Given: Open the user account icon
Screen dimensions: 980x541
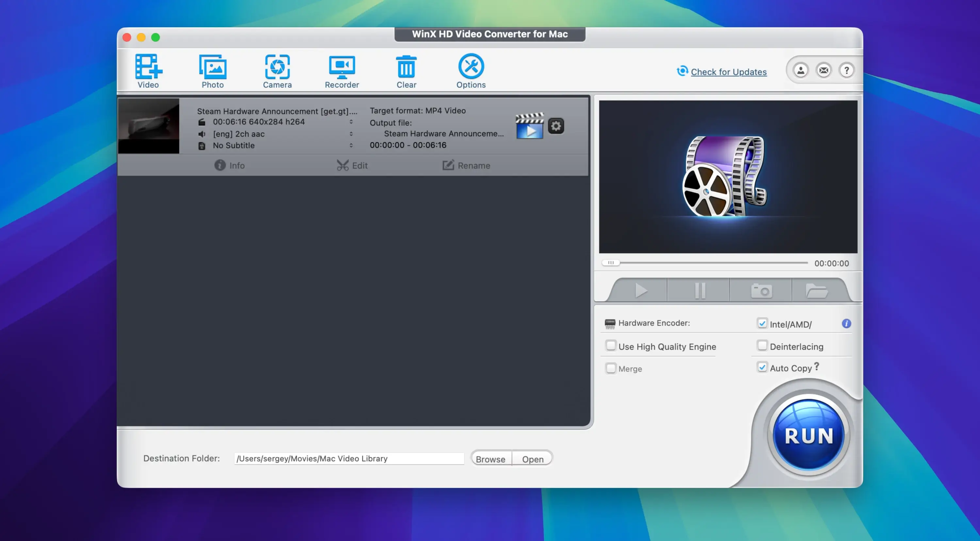Looking at the screenshot, I should pos(800,70).
